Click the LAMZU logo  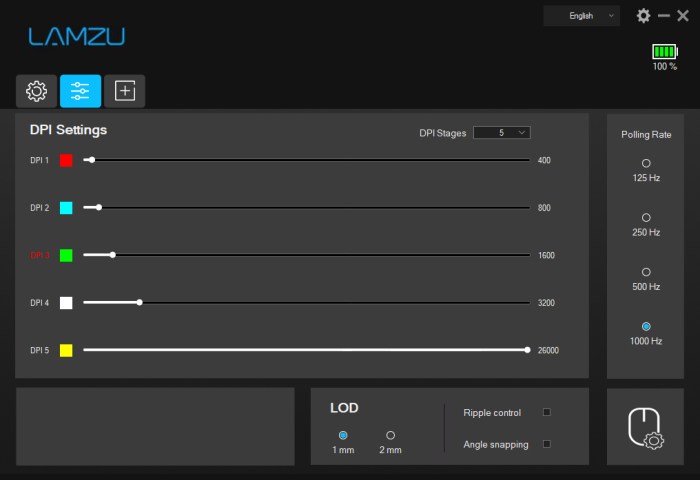[x=77, y=37]
